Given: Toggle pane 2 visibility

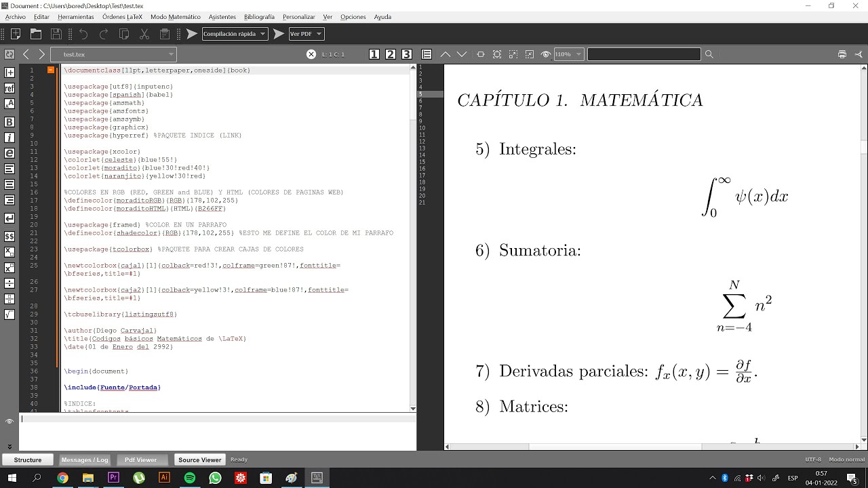Looking at the screenshot, I should (x=391, y=54).
